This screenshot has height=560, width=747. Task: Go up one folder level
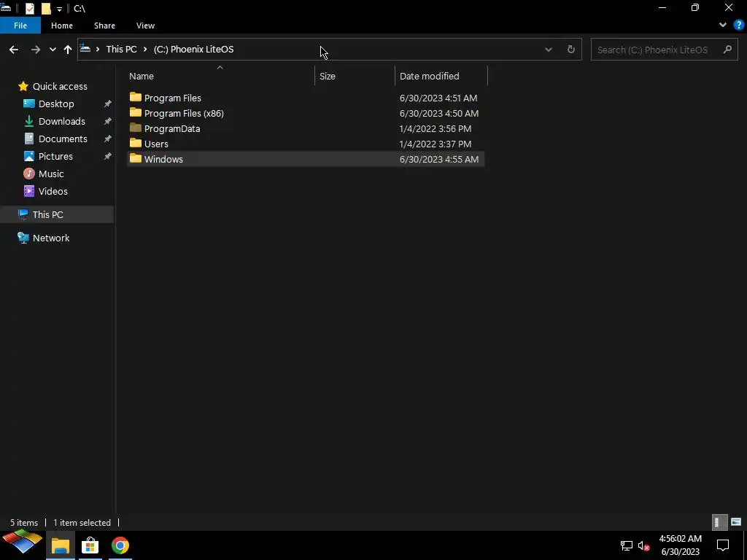pos(68,50)
